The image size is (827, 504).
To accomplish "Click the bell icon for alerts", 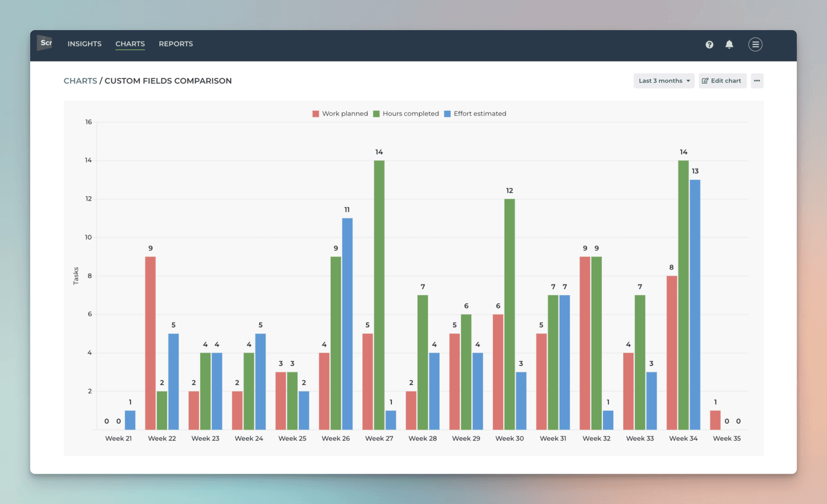I will [730, 44].
